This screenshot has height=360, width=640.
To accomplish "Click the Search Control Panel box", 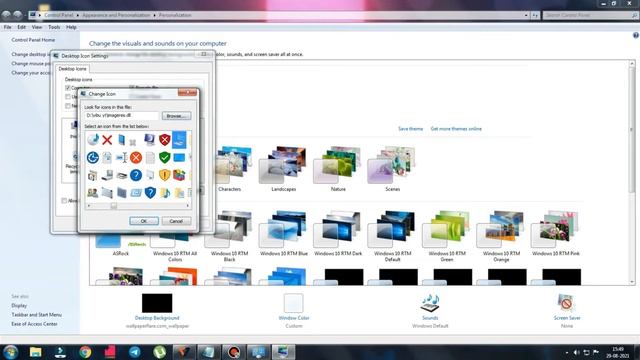I will [x=590, y=15].
